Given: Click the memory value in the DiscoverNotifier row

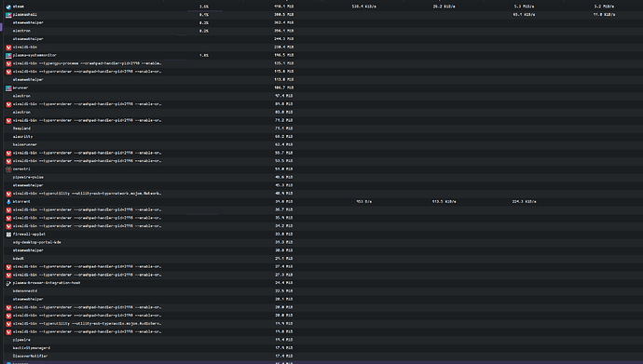Looking at the screenshot, I should 284,356.
